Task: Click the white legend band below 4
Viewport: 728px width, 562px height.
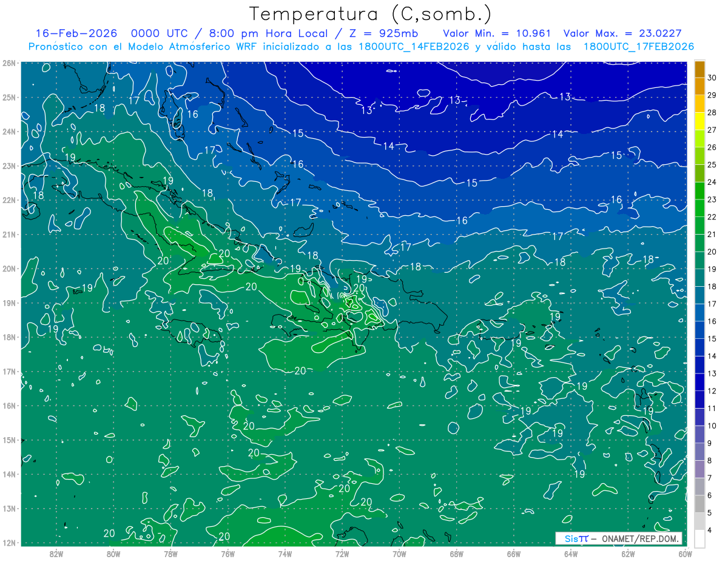Action: 699,538
